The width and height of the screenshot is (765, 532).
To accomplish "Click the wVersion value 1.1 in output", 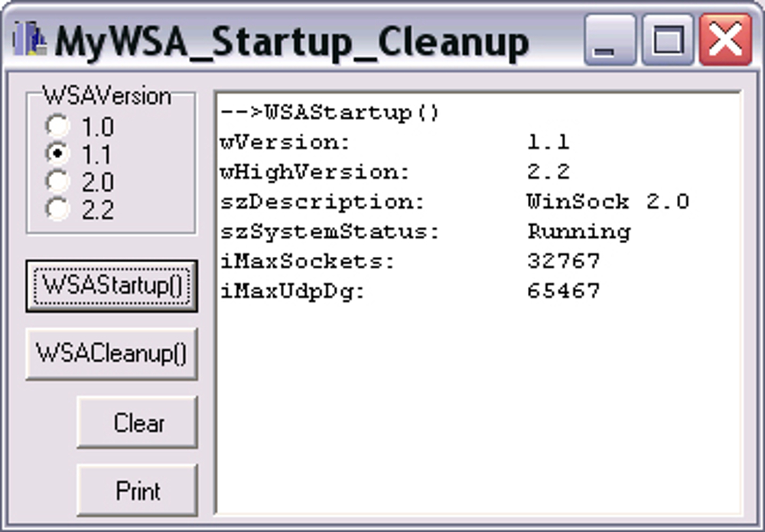I will pos(548,142).
